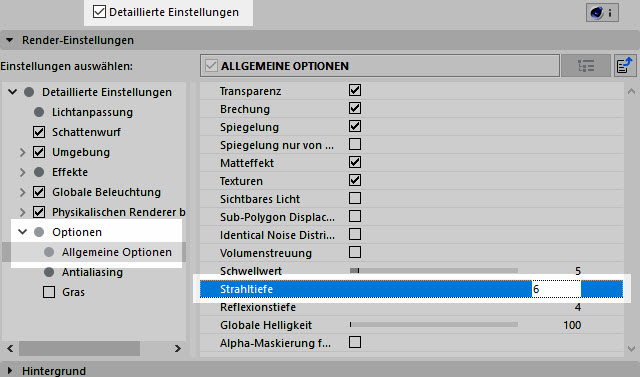Click options list scroll down arrow
This screenshot has width=640, height=377.
click(631, 349)
